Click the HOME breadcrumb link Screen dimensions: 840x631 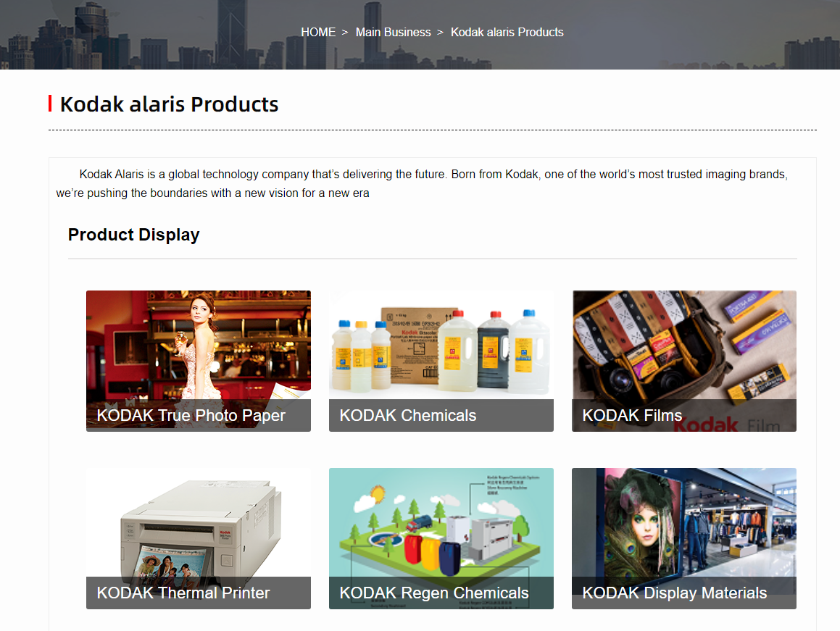[318, 33]
